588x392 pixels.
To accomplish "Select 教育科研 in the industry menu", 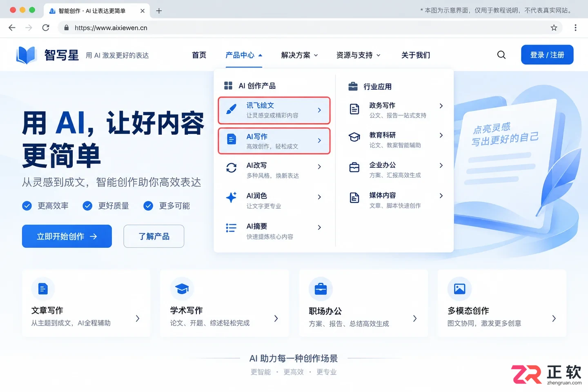I will click(x=396, y=140).
